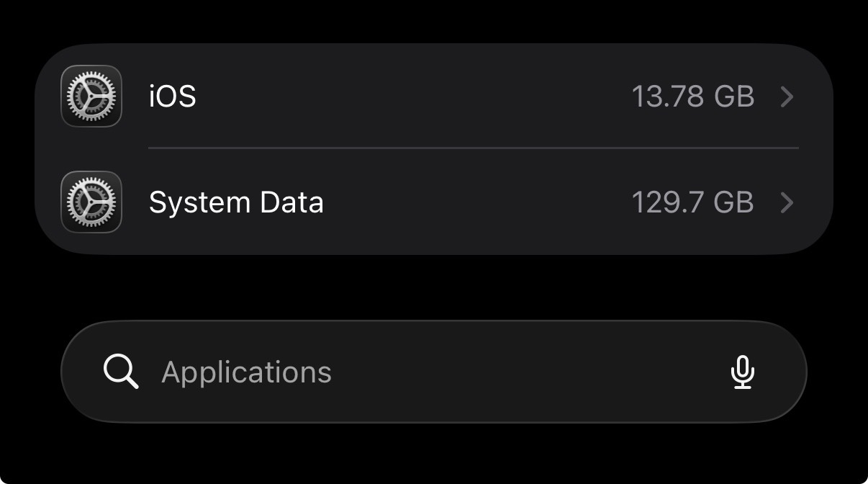Expand the iOS row chevron

787,97
